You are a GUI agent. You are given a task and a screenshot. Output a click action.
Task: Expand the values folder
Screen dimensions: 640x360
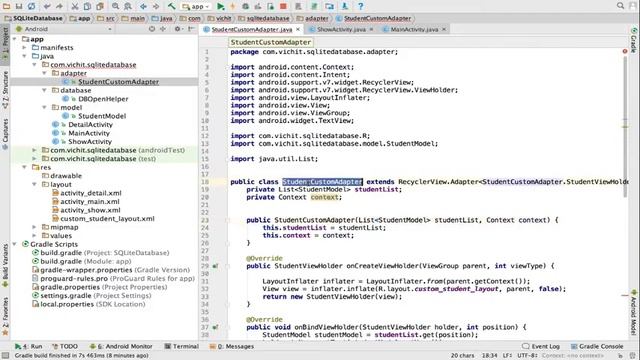35,236
